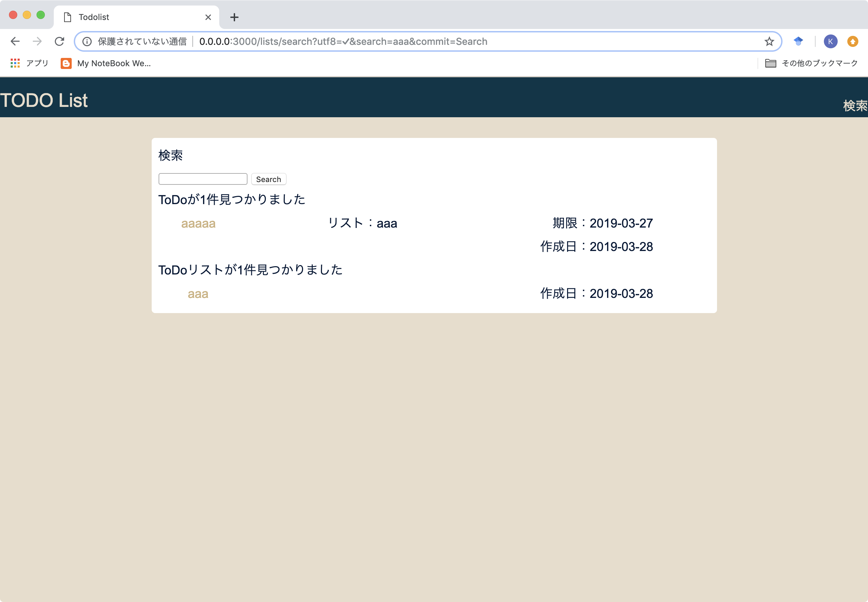Click the orange update arrow icon
Viewport: 868px width, 602px height.
(x=852, y=41)
